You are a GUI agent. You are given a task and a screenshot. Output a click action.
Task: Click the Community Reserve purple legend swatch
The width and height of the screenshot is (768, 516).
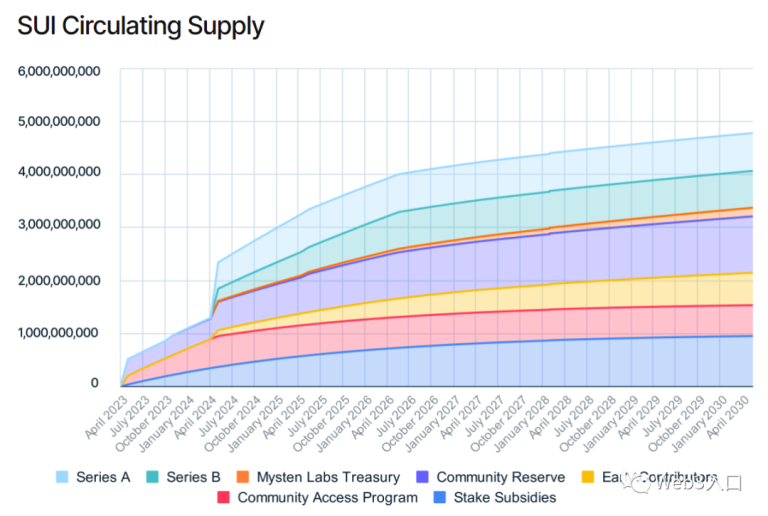pyautogui.click(x=422, y=477)
